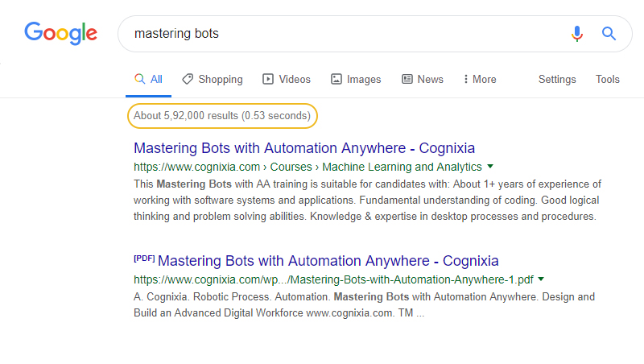Viewport: 644px width, 364px height.
Task: Open the Videos results tab
Action: pos(287,79)
